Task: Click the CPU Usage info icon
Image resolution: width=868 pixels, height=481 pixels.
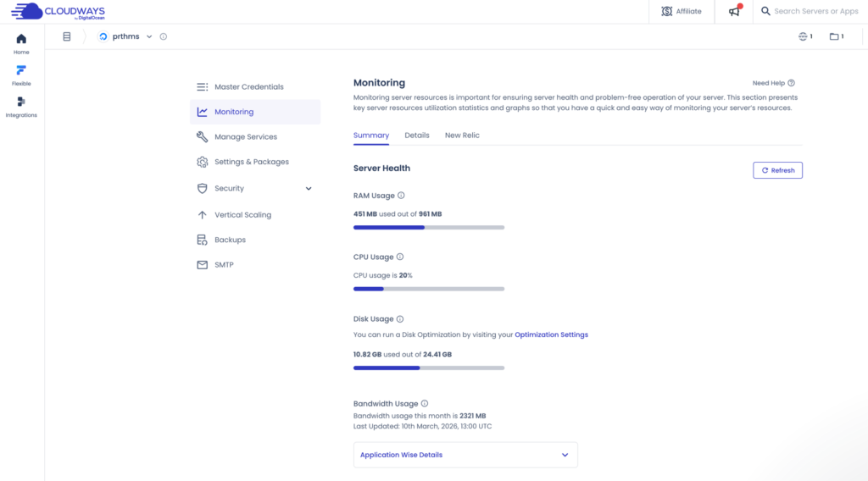Action: pyautogui.click(x=400, y=257)
